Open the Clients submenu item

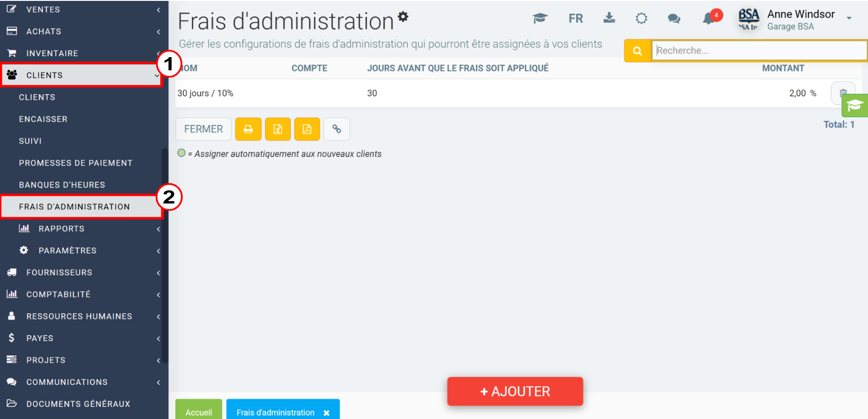pyautogui.click(x=37, y=97)
